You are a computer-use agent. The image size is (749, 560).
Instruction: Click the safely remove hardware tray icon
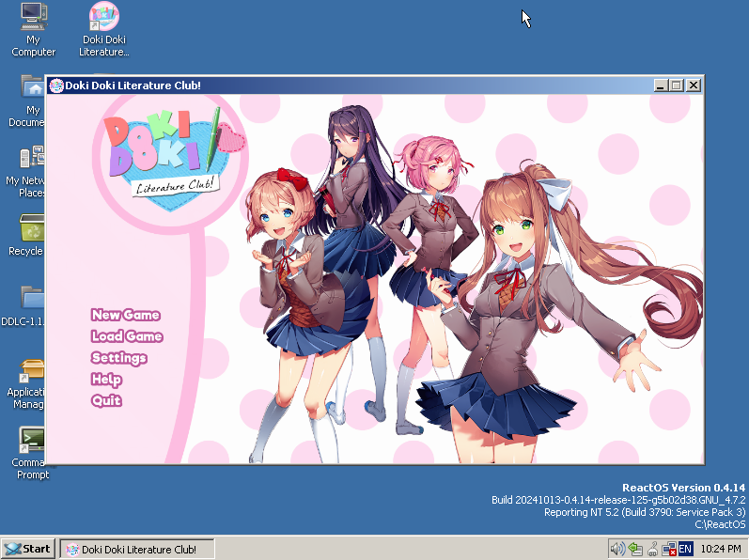tap(652, 549)
